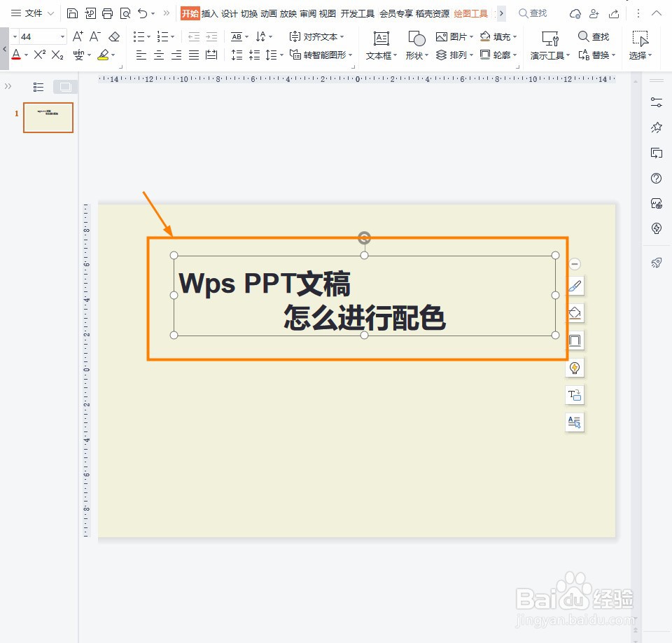The width and height of the screenshot is (672, 643).
Task: Click the 轮廓 outline button
Action: pyautogui.click(x=498, y=55)
